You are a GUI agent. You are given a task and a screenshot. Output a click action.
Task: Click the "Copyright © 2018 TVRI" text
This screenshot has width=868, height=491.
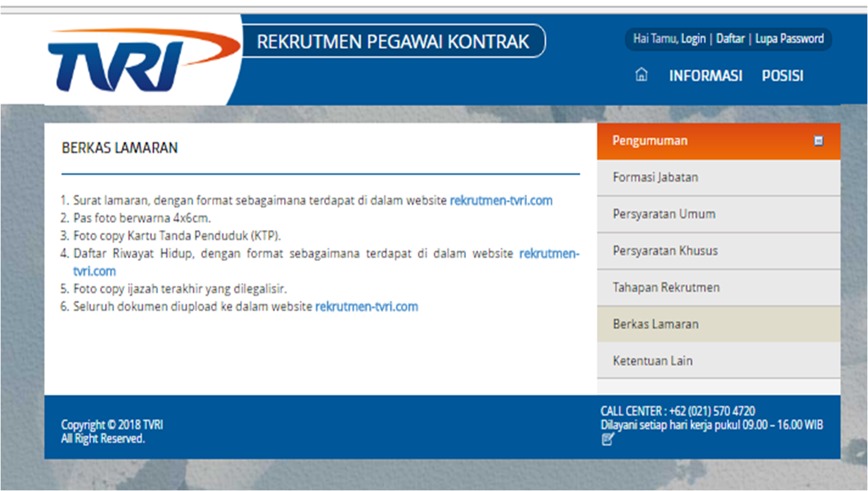(112, 425)
